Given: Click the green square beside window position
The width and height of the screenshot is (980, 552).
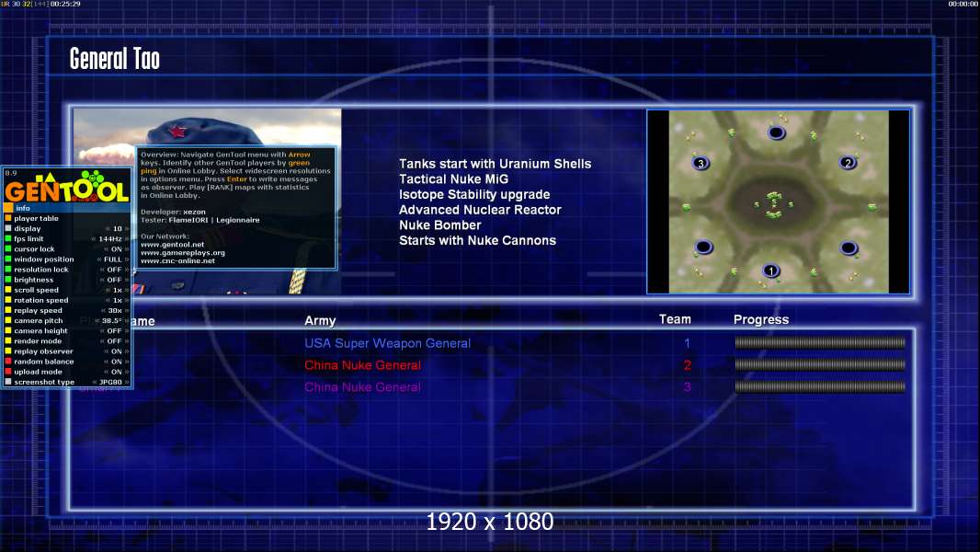Looking at the screenshot, I should coord(8,259).
